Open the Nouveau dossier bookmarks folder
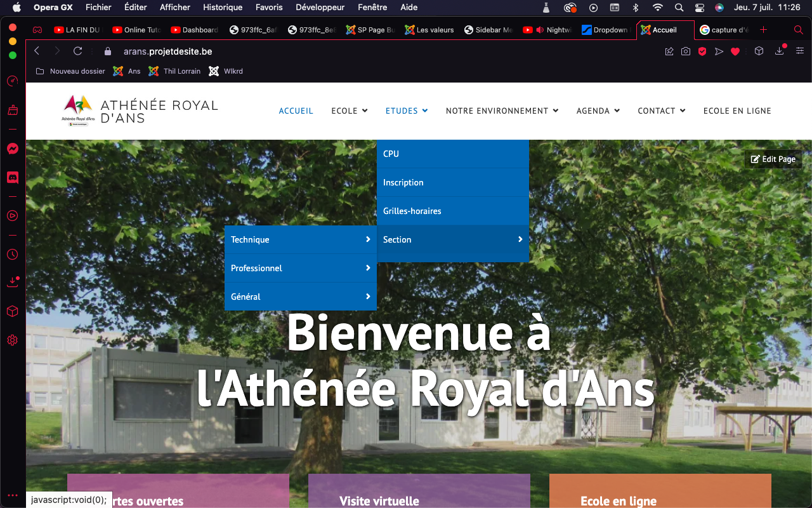Screen dimensions: 812x508 (70, 71)
